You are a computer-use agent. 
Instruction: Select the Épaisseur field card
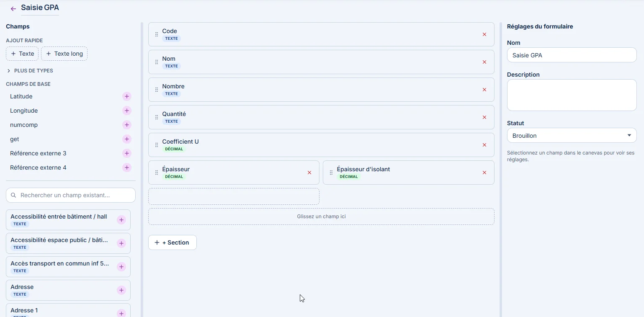pos(234,173)
